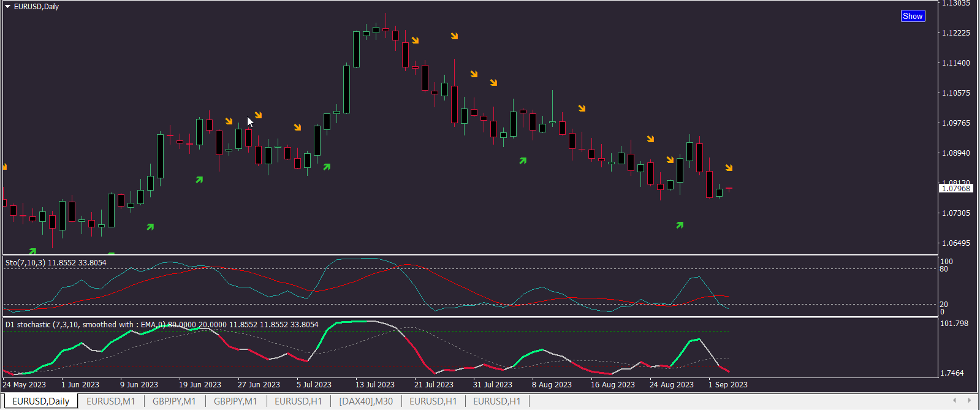Image resolution: width=980 pixels, height=410 pixels.
Task: Click the blue Show button
Action: point(913,17)
